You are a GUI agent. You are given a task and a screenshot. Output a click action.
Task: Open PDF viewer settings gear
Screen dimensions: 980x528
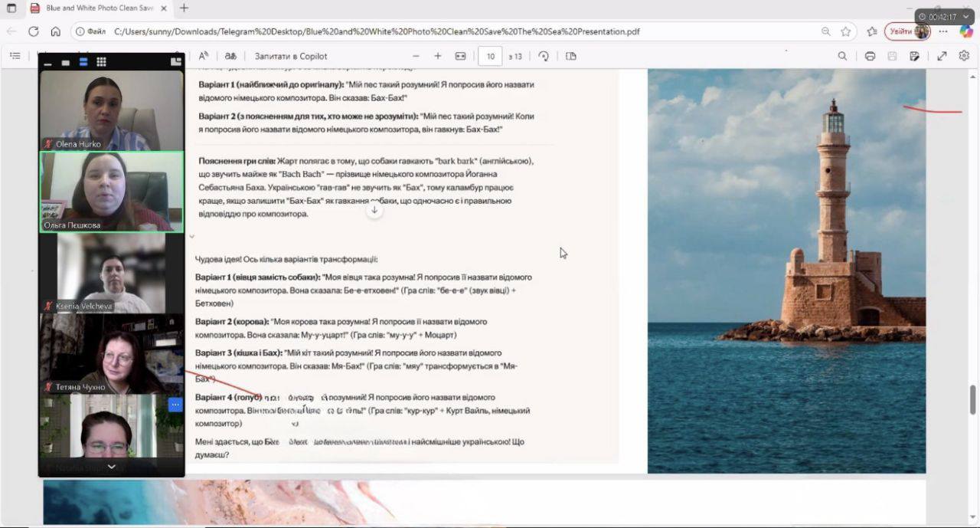point(964,56)
